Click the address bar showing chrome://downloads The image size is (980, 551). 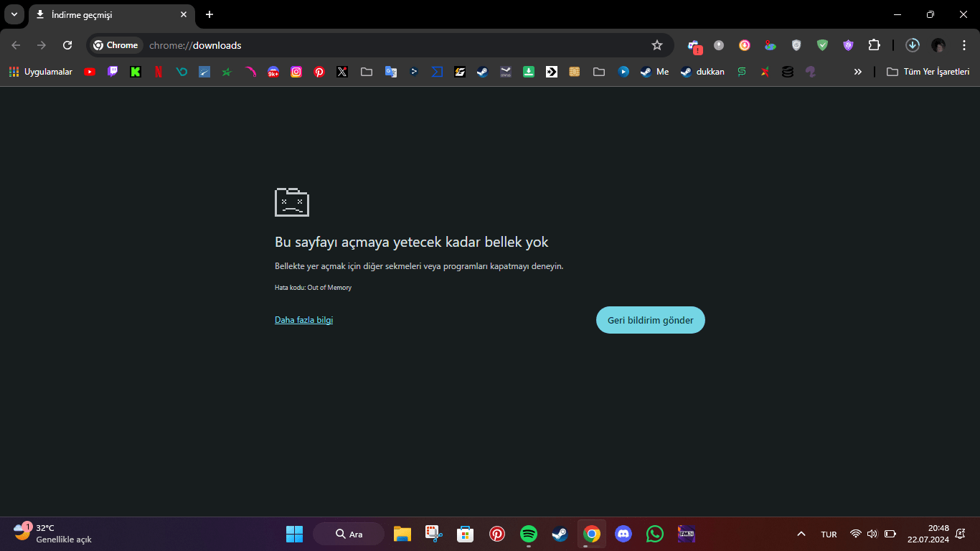tap(380, 45)
